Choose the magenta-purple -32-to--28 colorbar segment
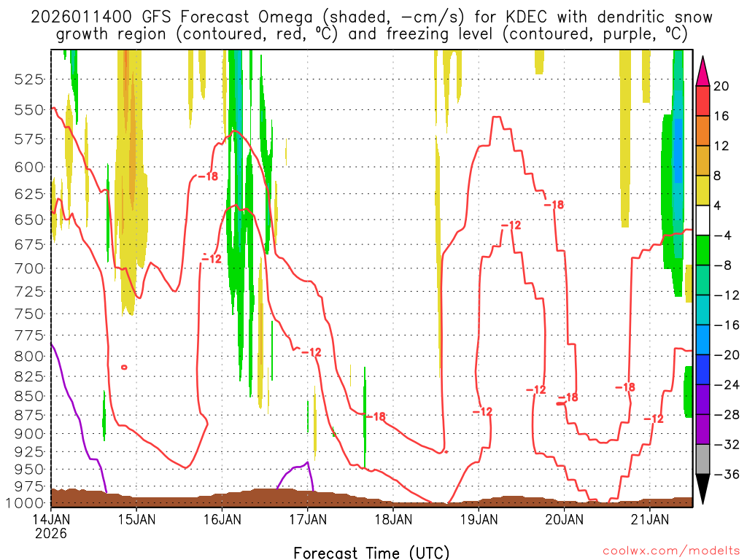The height and width of the screenshot is (560, 747). pyautogui.click(x=703, y=429)
